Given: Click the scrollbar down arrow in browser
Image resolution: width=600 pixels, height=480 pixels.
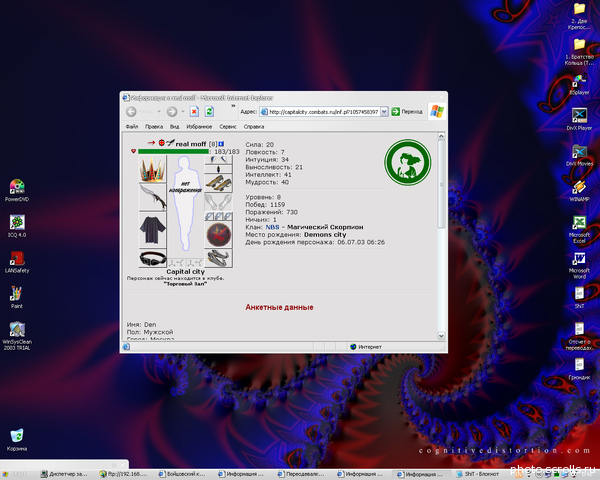Looking at the screenshot, I should pos(441,336).
